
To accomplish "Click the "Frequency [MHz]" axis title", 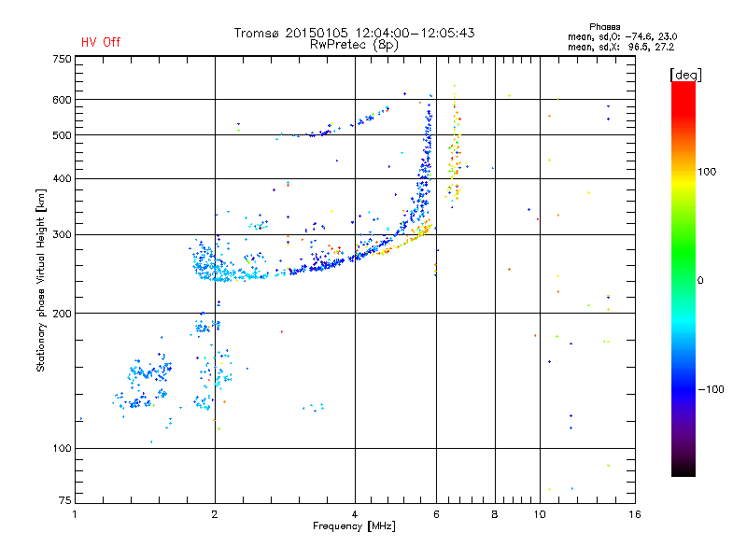I will pos(354,526).
